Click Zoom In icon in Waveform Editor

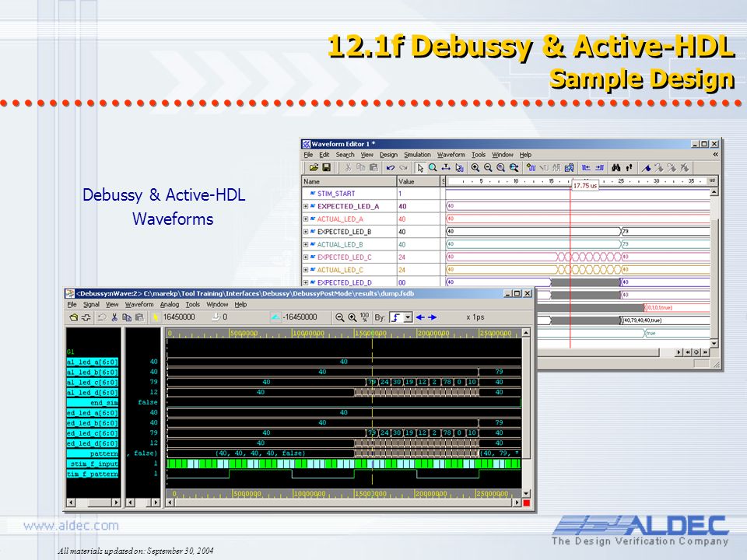pos(475,168)
